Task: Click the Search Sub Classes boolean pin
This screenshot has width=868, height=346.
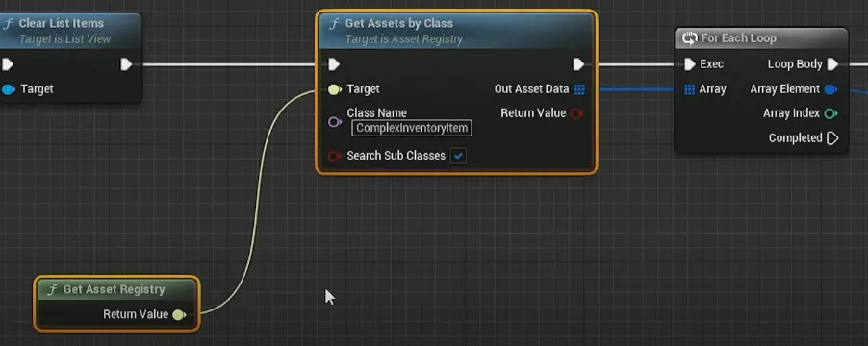Action: pyautogui.click(x=334, y=156)
